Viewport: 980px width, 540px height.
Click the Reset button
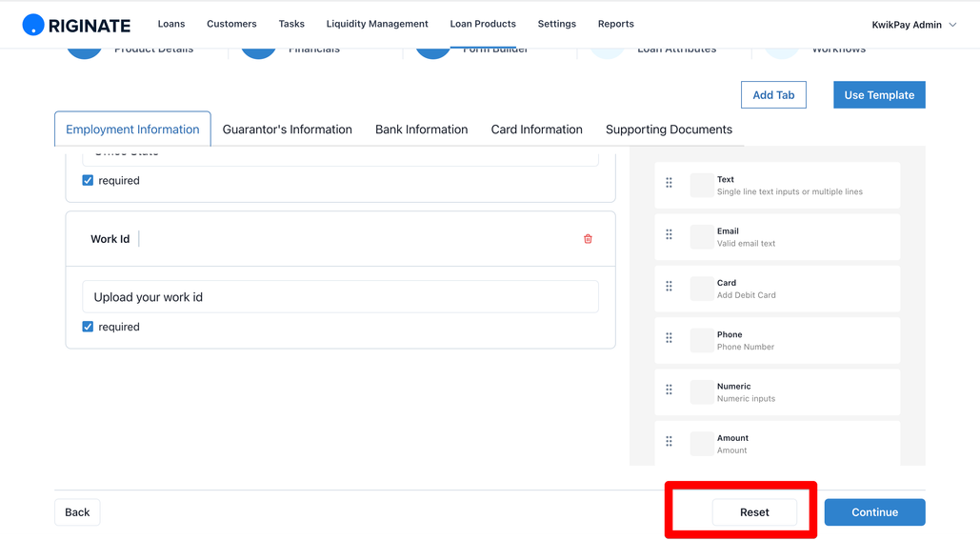click(x=754, y=511)
